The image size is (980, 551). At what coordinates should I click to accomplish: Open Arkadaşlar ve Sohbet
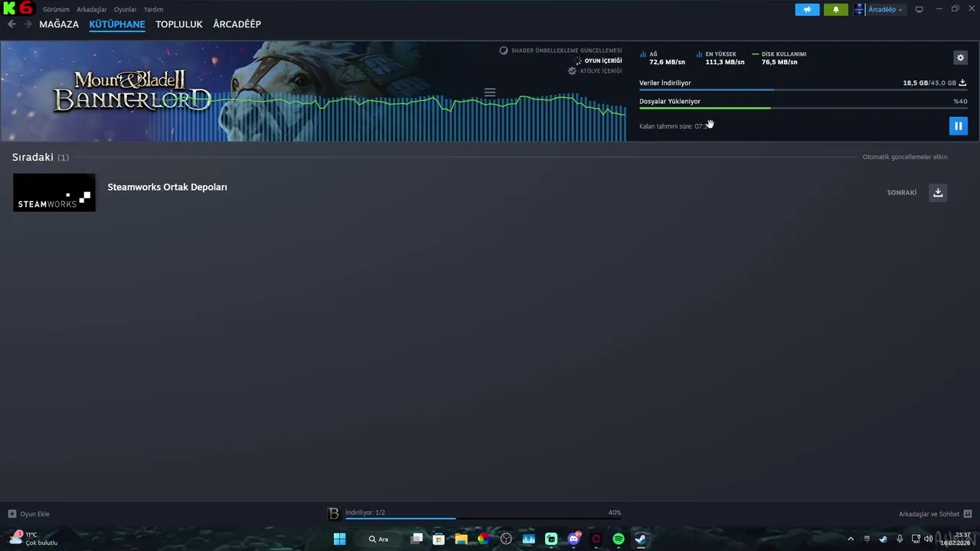pos(935,514)
